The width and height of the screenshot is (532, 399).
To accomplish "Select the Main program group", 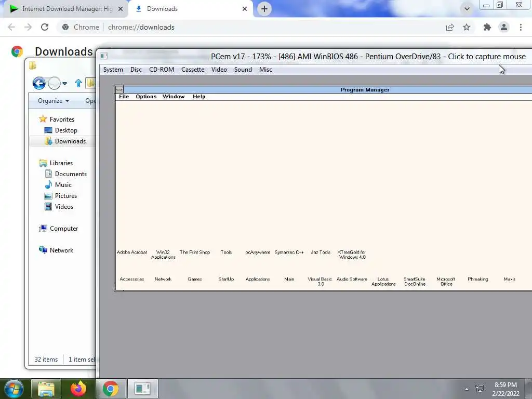I will click(289, 279).
